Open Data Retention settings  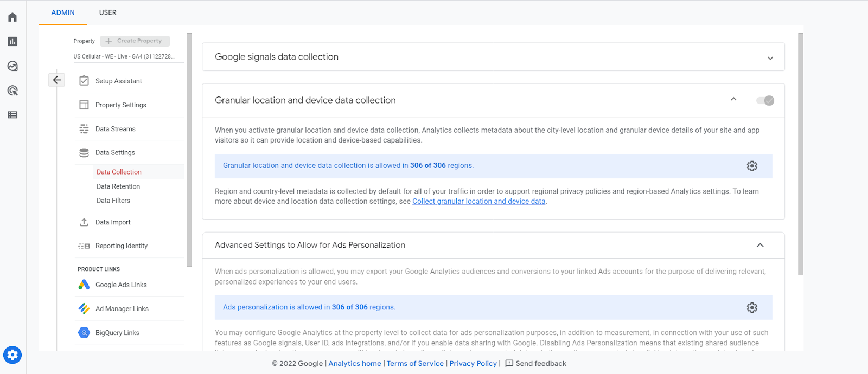118,186
